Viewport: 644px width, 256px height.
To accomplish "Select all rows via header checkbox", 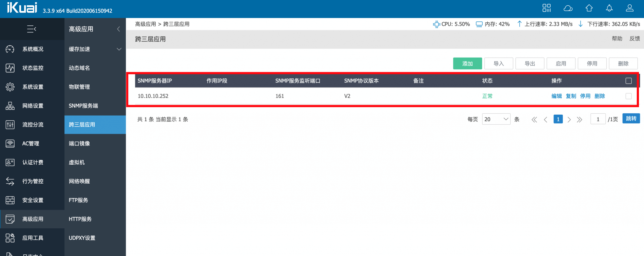I will [x=628, y=81].
